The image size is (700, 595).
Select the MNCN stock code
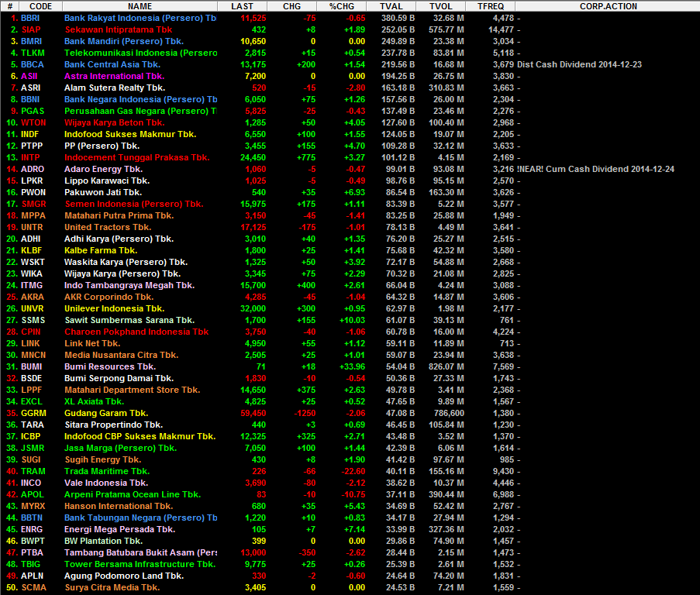point(33,355)
